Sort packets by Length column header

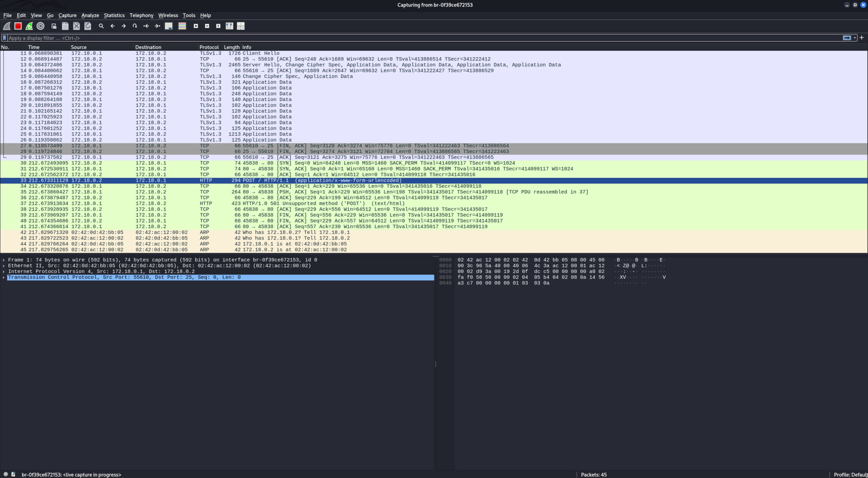[x=232, y=47]
